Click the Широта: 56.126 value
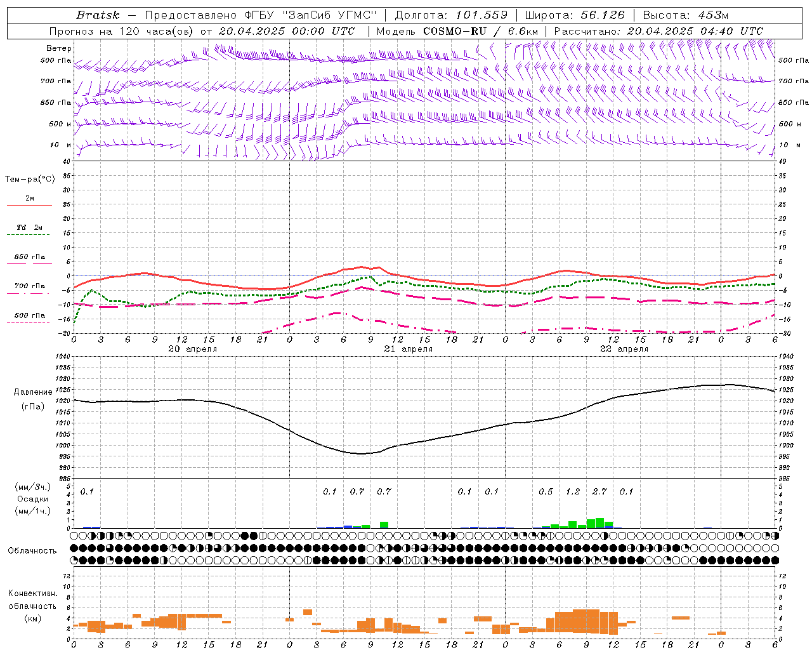This screenshot has height=650, width=812. tap(575, 15)
